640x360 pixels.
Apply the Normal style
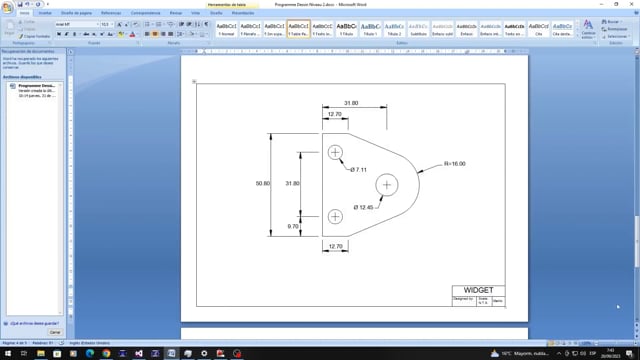226,29
